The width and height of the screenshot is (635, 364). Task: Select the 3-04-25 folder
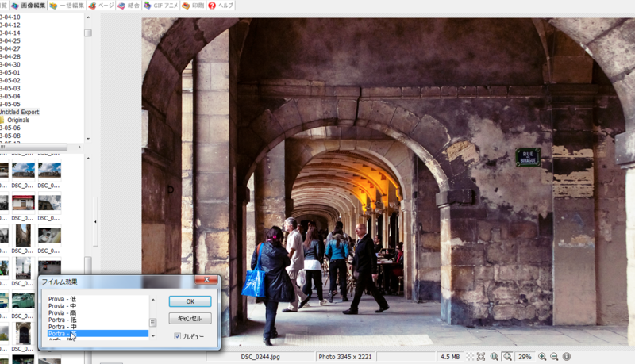10,40
